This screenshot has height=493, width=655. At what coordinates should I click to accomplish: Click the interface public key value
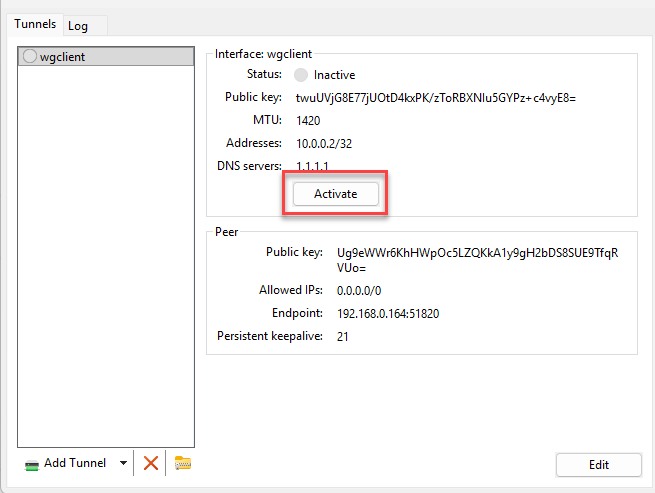(x=436, y=98)
